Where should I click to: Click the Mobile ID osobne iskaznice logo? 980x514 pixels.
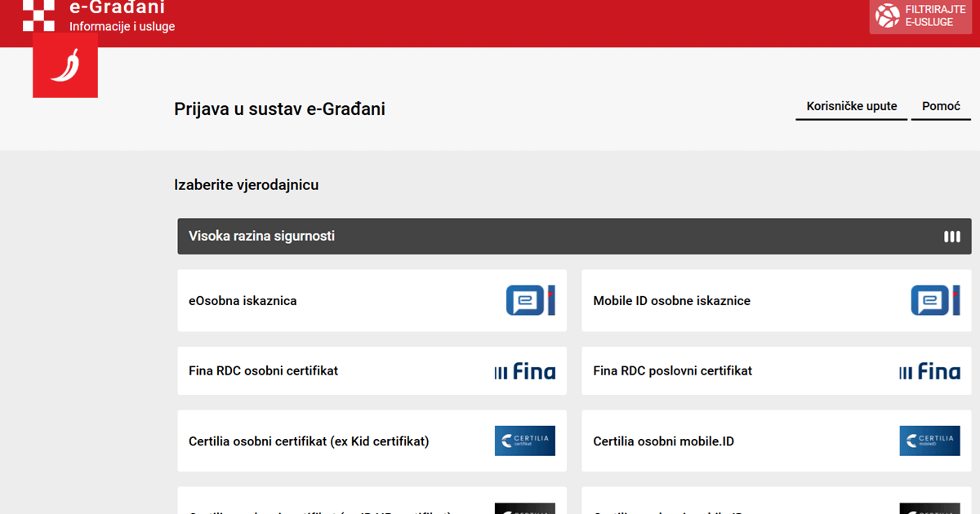click(936, 300)
